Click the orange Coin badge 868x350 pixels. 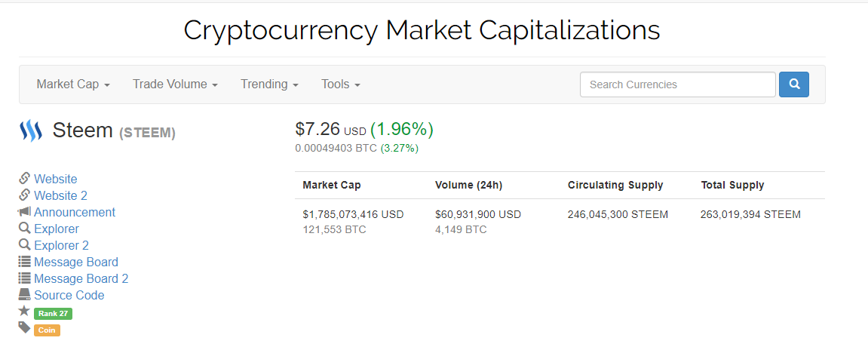[x=47, y=330]
